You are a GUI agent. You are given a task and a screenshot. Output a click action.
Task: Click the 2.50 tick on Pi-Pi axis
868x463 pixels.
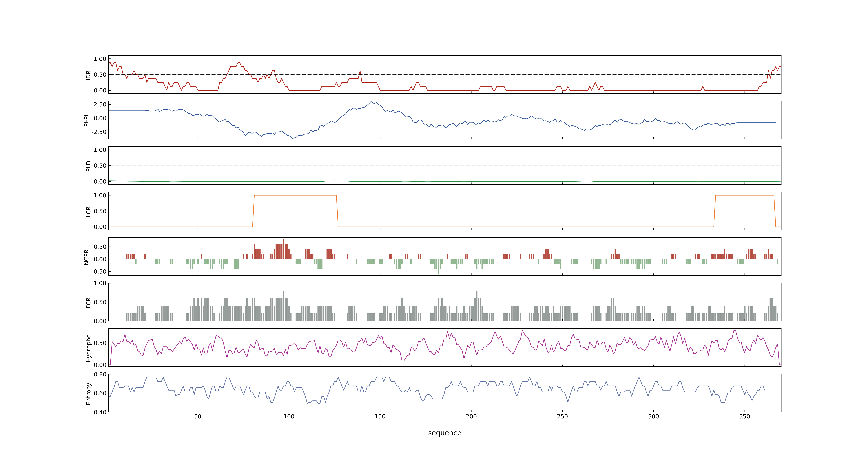tap(100, 104)
